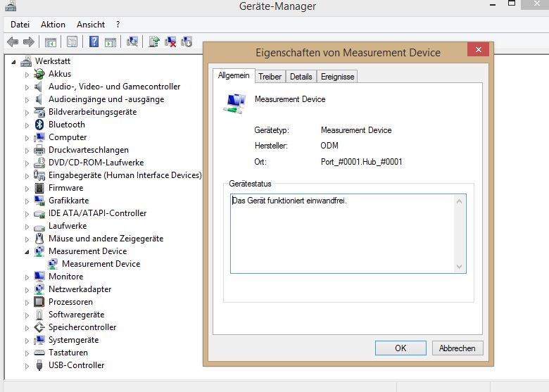Click the Grafikkarte display adapter icon
The width and height of the screenshot is (549, 392).
[x=39, y=201]
